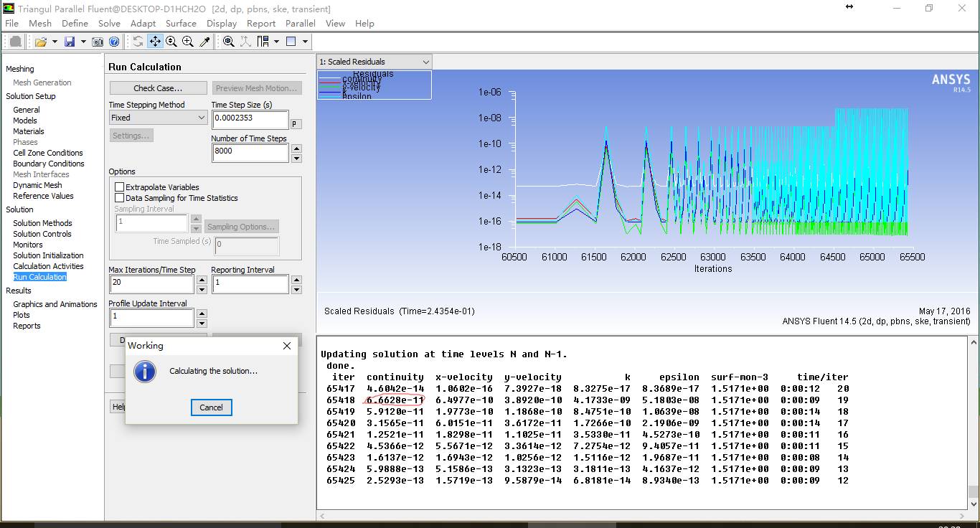980x528 pixels.
Task: Click the open file folder icon
Action: point(40,42)
